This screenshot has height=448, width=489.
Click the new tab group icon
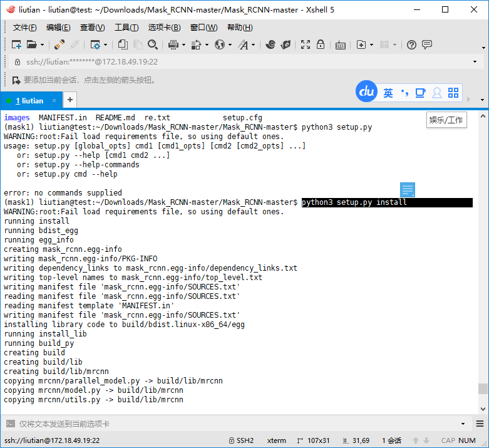[361, 44]
